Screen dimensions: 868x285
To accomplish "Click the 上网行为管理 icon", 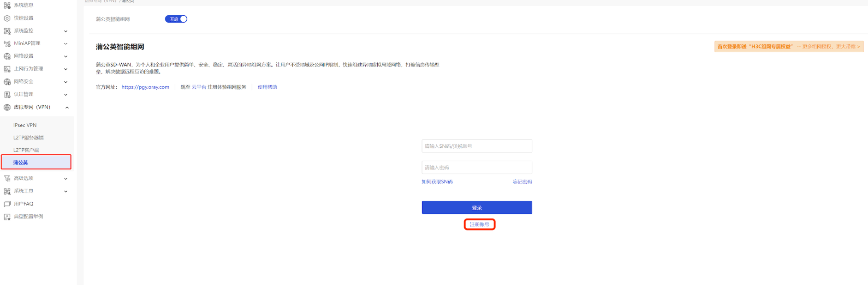I will tap(7, 69).
